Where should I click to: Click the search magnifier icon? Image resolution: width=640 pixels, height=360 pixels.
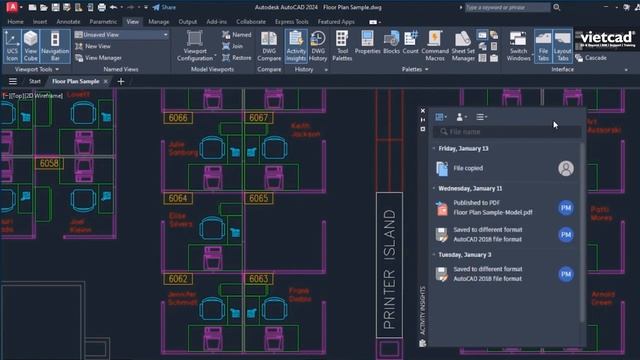pos(556,7)
